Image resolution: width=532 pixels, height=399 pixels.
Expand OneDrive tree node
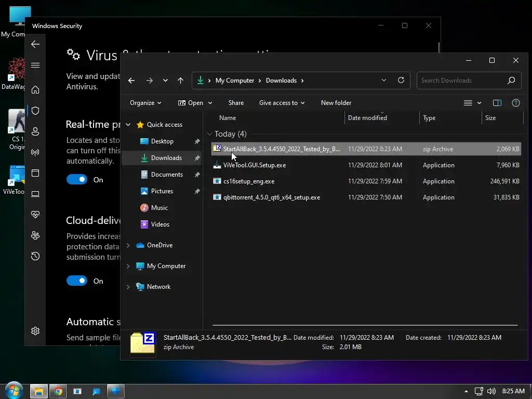(128, 245)
